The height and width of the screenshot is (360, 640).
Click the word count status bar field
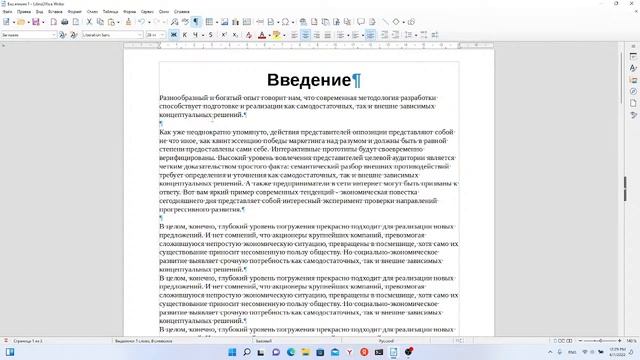pyautogui.click(x=144, y=341)
